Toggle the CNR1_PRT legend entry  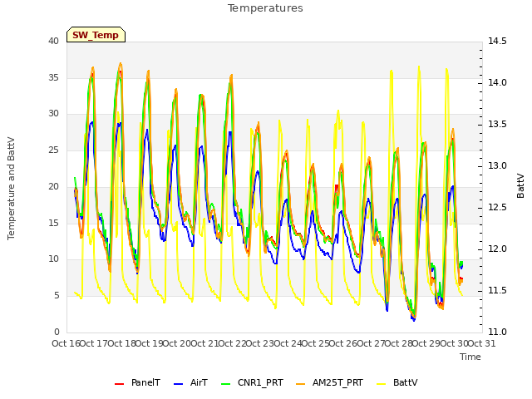pos(252,382)
